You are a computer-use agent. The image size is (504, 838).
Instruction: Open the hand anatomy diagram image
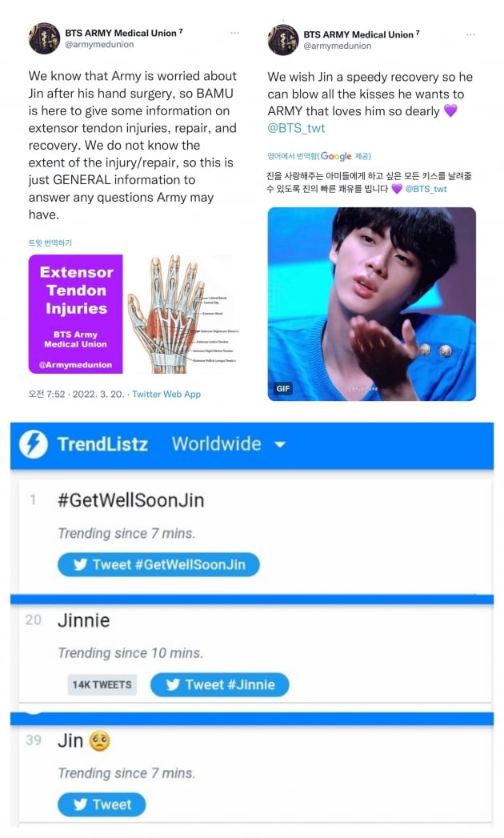click(x=182, y=315)
